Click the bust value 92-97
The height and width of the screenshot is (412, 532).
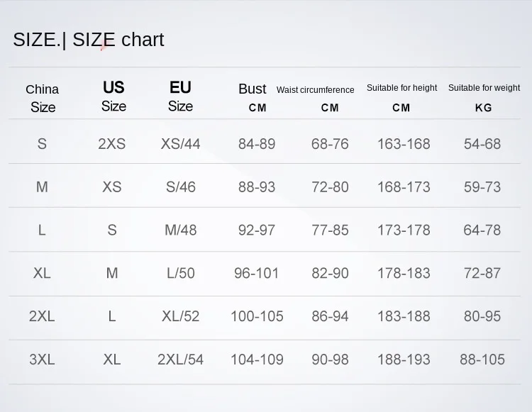point(257,230)
